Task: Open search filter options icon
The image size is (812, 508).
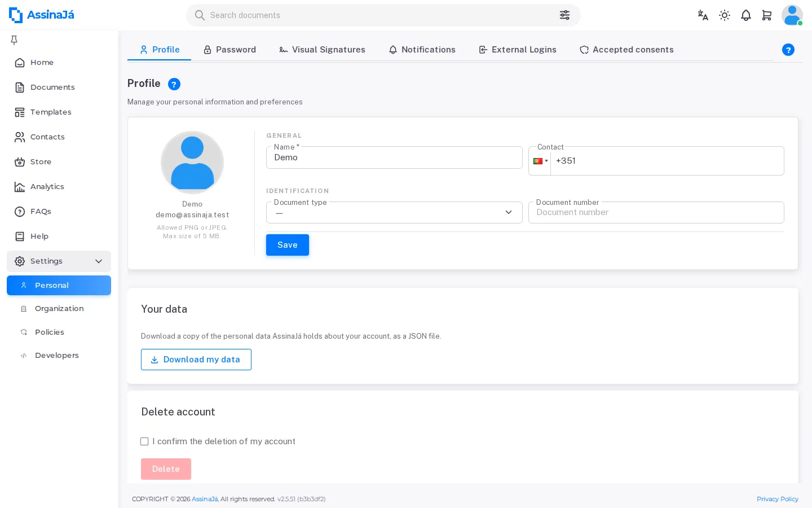Action: click(564, 15)
